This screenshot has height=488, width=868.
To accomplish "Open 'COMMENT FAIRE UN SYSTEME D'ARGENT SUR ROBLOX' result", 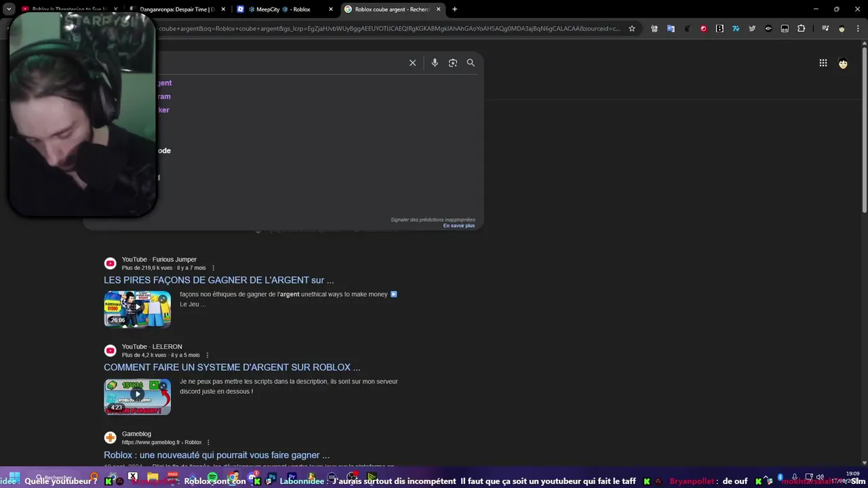I will click(232, 367).
